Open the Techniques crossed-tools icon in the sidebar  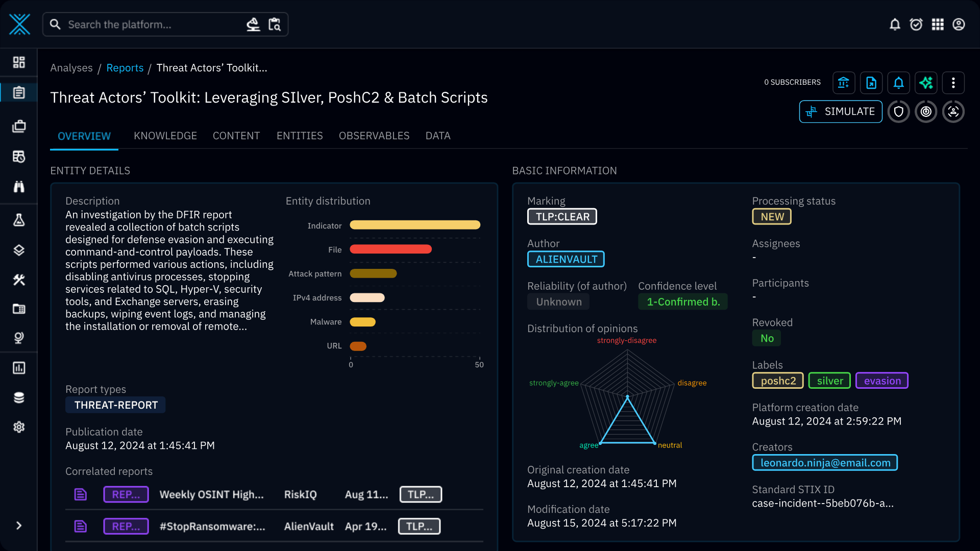pyautogui.click(x=19, y=280)
